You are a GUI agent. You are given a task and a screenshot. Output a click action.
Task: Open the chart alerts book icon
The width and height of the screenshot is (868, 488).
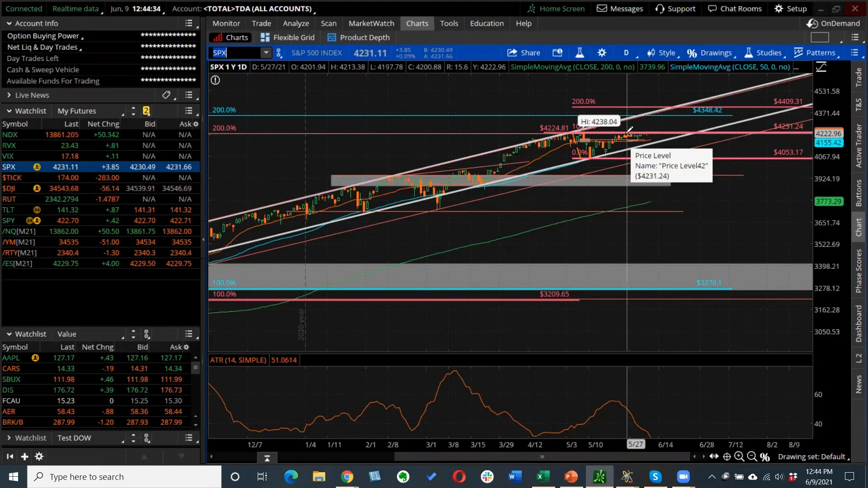pyautogui.click(x=557, y=53)
